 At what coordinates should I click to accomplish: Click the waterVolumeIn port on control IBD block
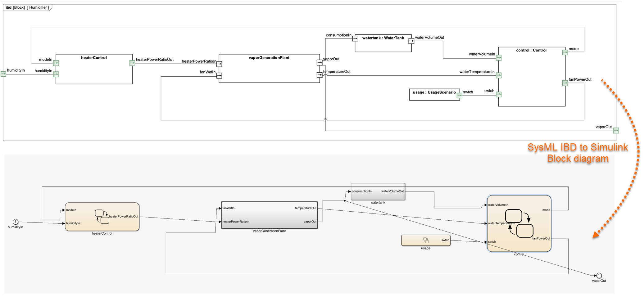pyautogui.click(x=499, y=57)
